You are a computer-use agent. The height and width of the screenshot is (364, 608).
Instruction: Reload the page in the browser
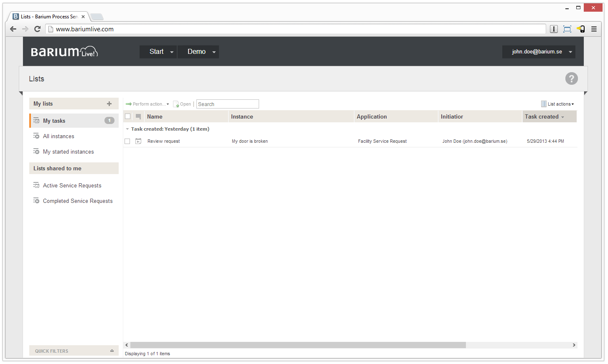point(37,29)
